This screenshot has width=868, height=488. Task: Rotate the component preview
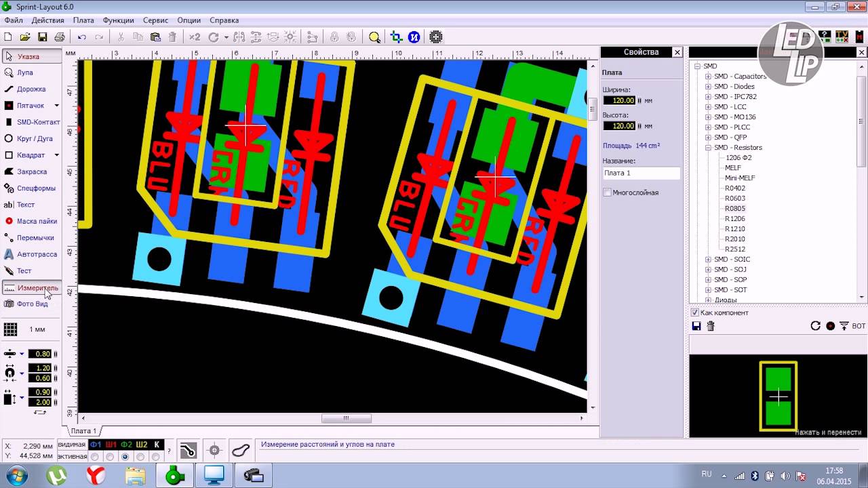[816, 326]
